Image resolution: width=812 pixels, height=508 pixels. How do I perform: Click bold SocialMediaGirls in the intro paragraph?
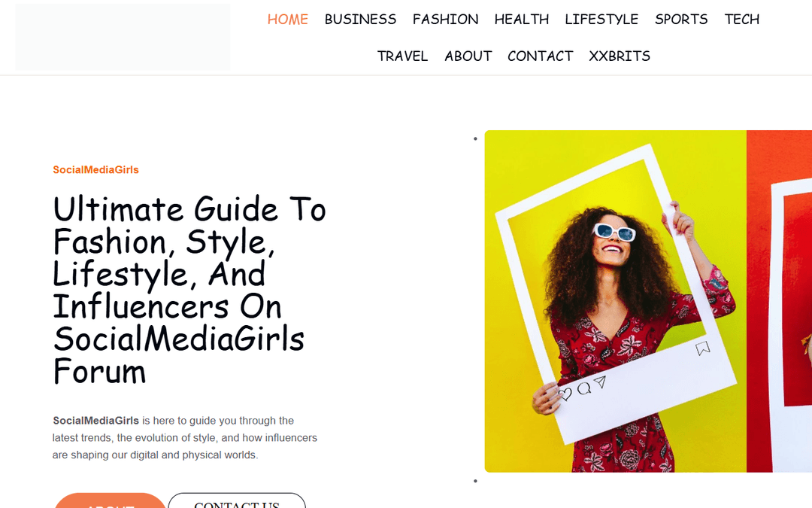[95, 421]
